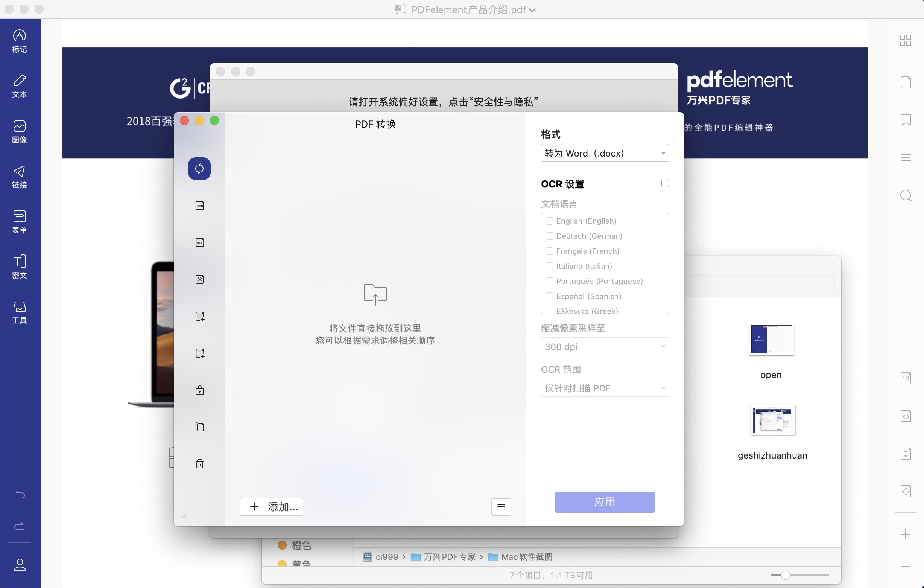
Task: Click the undo arrow in left sidebar
Action: tap(20, 494)
